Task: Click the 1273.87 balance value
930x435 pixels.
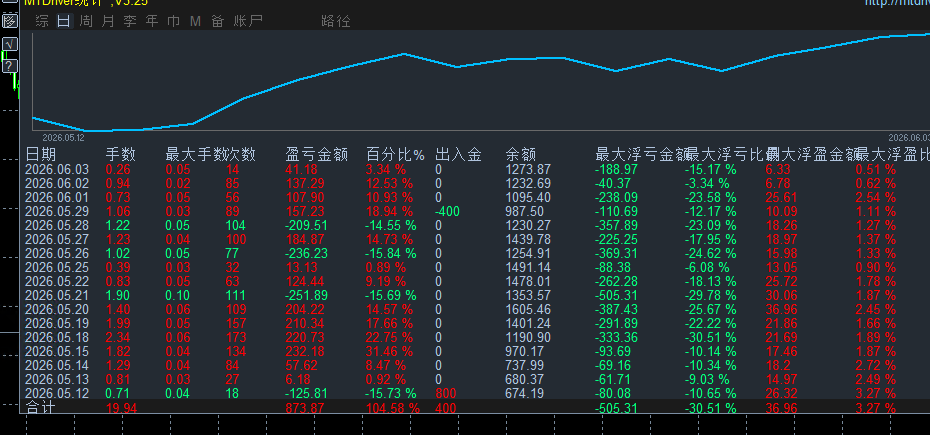Action: [x=528, y=169]
